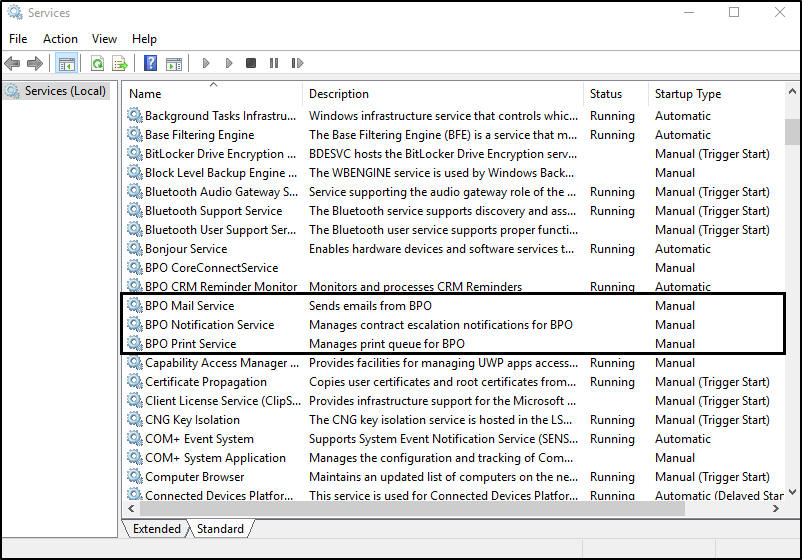Screen dimensions: 802x560
Task: Sort by Startup Type column header
Action: [688, 94]
